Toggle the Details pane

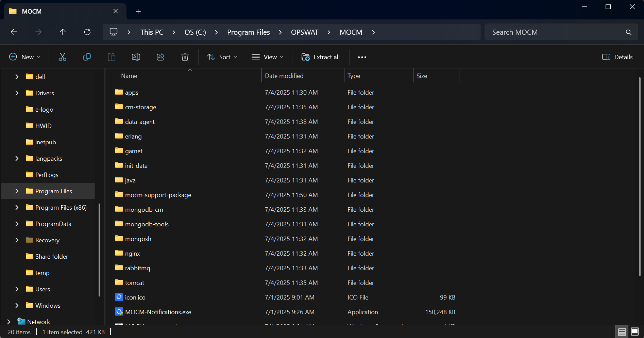617,57
